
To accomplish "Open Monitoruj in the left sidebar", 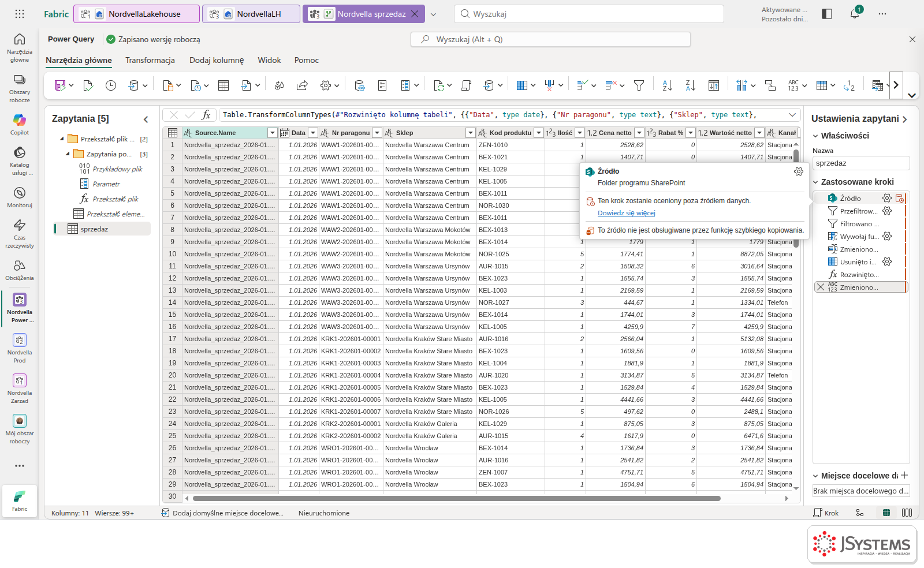I will coord(20,196).
